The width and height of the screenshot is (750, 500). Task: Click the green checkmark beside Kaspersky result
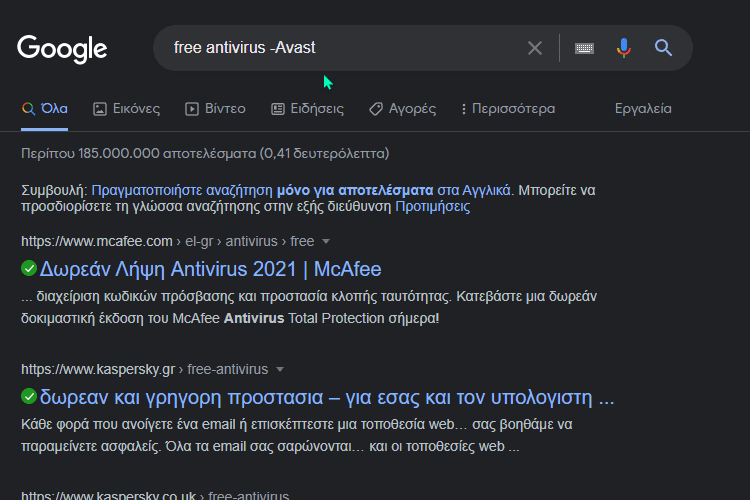click(x=29, y=396)
